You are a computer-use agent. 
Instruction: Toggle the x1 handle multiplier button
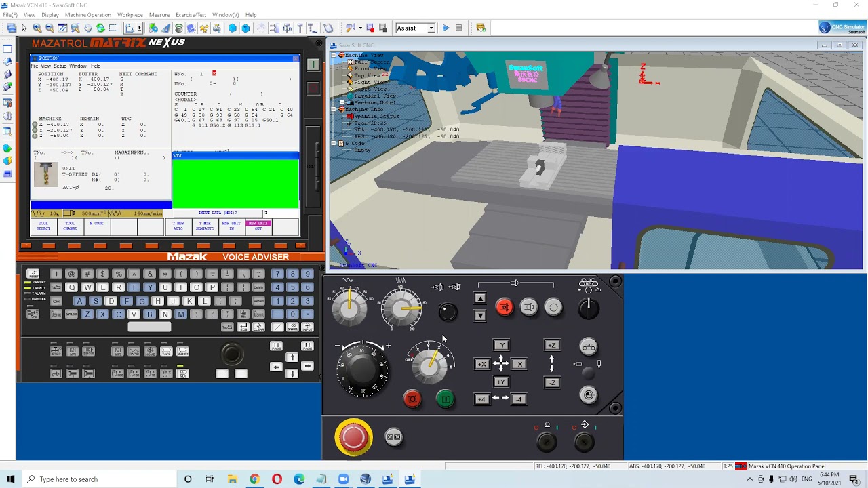167,373
